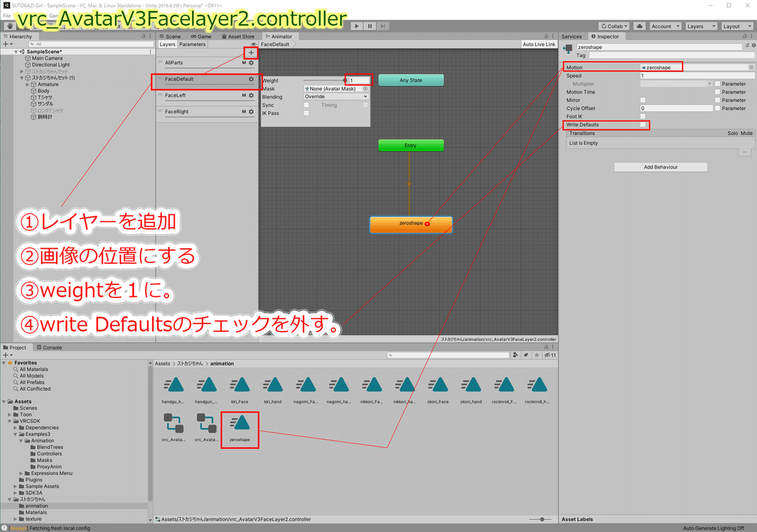Enable Parameter checkbox for Mirror

point(717,100)
